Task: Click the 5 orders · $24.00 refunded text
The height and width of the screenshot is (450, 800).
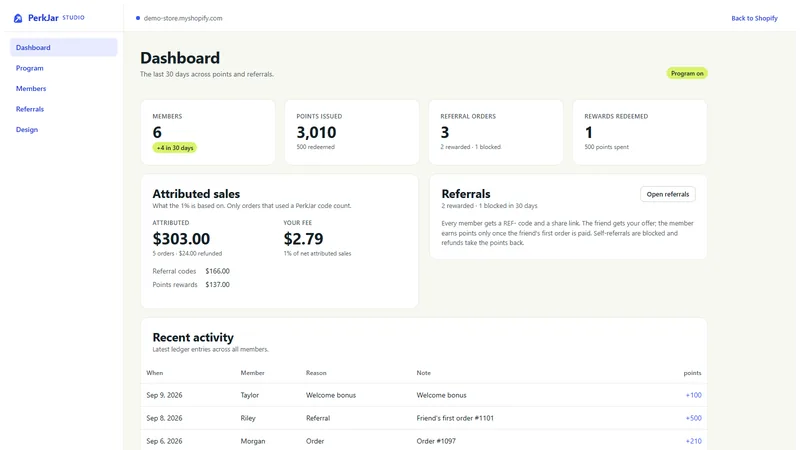Action: click(187, 254)
